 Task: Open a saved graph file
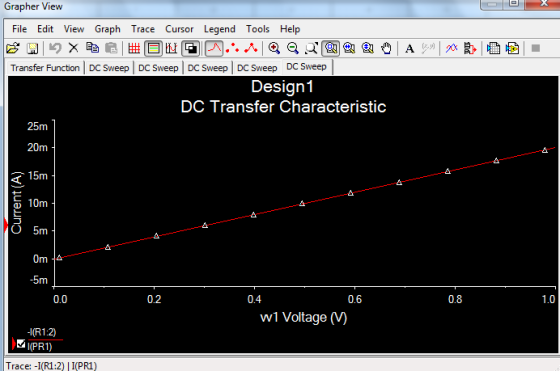(13, 48)
